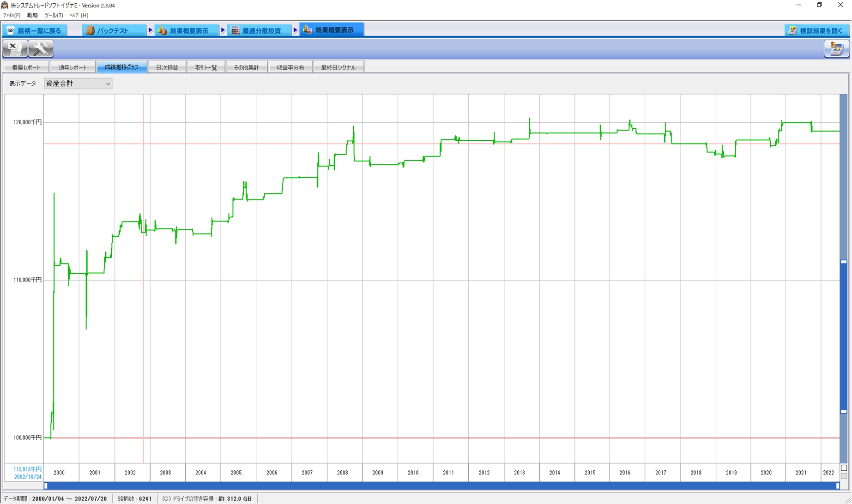Click the upper handle on vertical range slider
The height and width of the screenshot is (504, 852).
(x=844, y=262)
